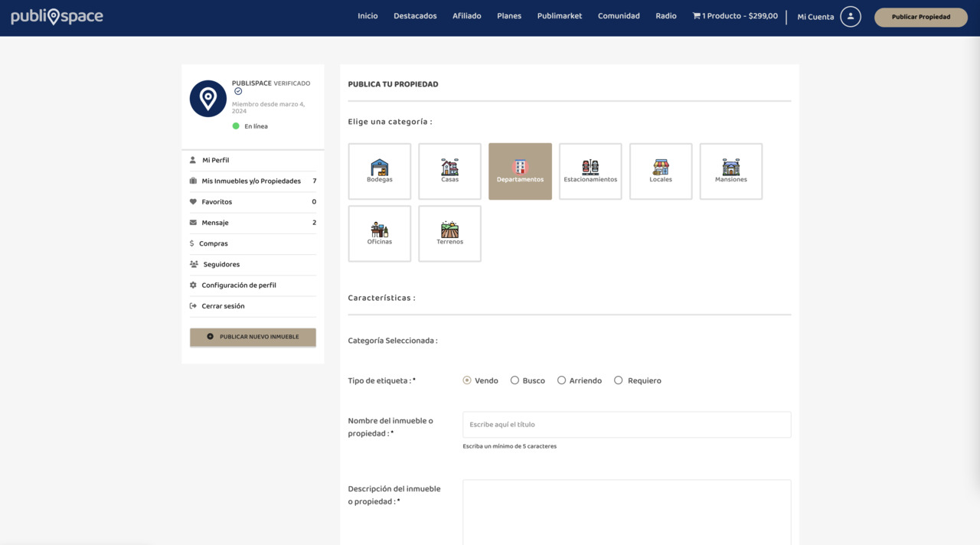
Task: Open Publimarket in top navigation
Action: (560, 16)
